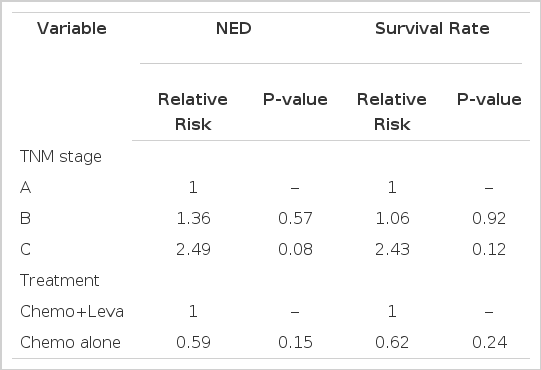Select the 2.49 relative risk cell

point(193,249)
